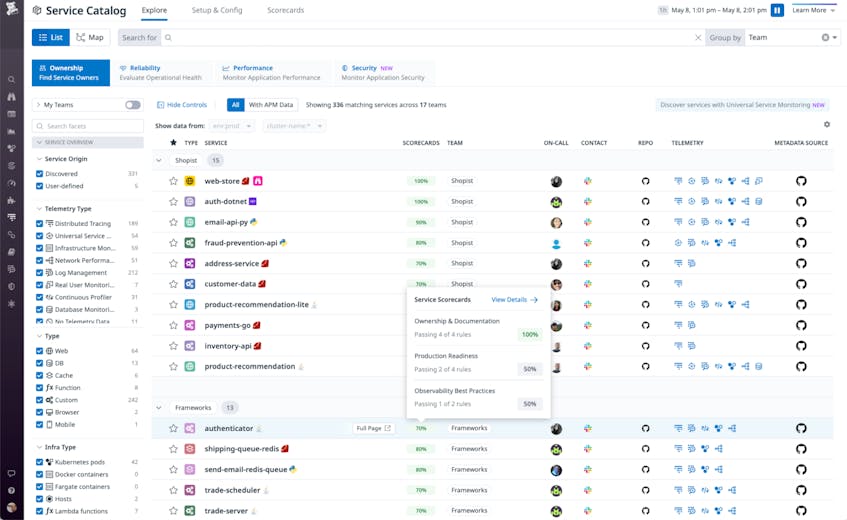The image size is (847, 520).
Task: Clear the search bar with X
Action: point(697,37)
